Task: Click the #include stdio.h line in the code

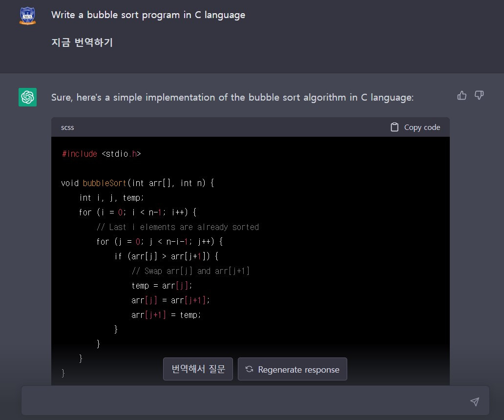Action: click(101, 153)
